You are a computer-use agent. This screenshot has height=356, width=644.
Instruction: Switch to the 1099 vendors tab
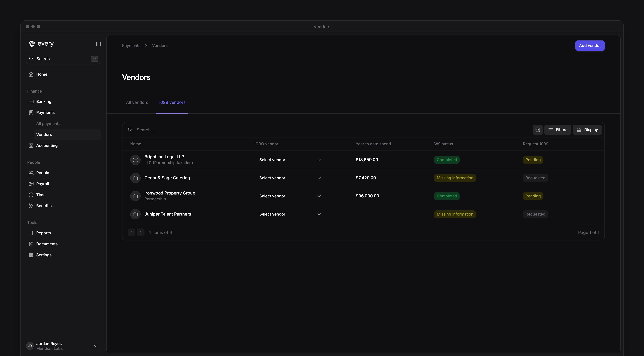click(172, 102)
